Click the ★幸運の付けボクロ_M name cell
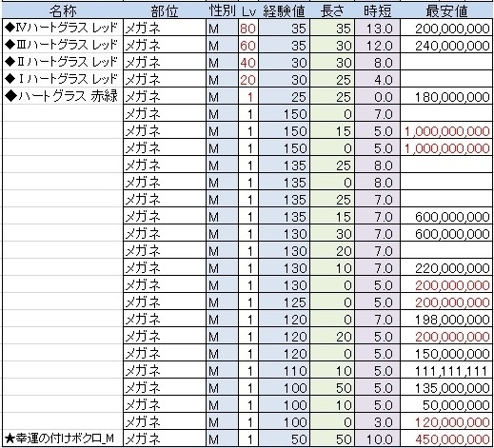Viewport: 494px width, 448px height. click(x=63, y=438)
